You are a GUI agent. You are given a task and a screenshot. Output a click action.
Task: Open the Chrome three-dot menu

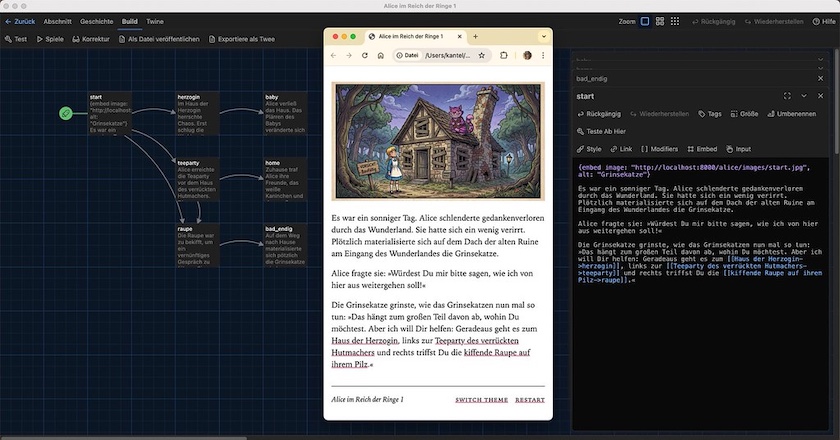tap(543, 55)
